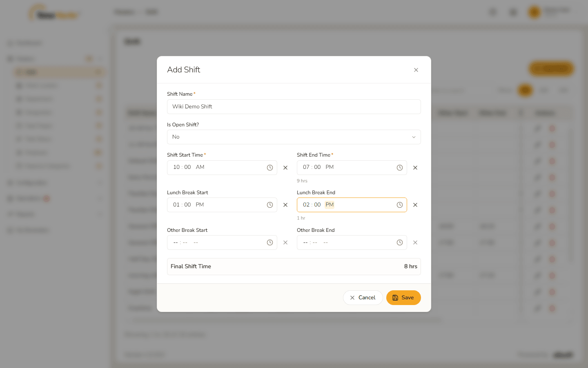Click the Final Shift Time 8 hrs value
This screenshot has height=368, width=588.
coord(411,267)
